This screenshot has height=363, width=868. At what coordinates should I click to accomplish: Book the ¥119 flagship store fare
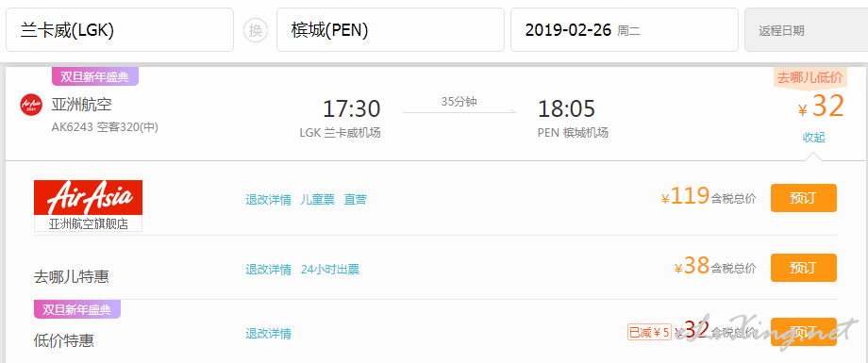[803, 198]
